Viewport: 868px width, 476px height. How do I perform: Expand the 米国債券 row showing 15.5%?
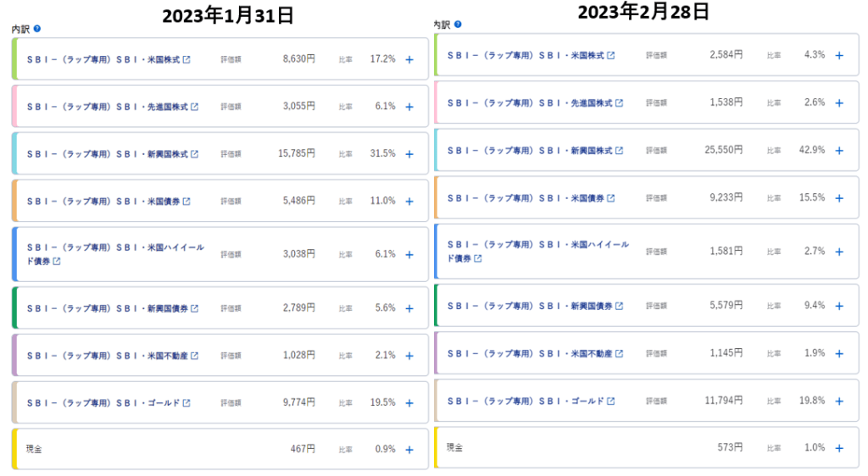(x=840, y=198)
